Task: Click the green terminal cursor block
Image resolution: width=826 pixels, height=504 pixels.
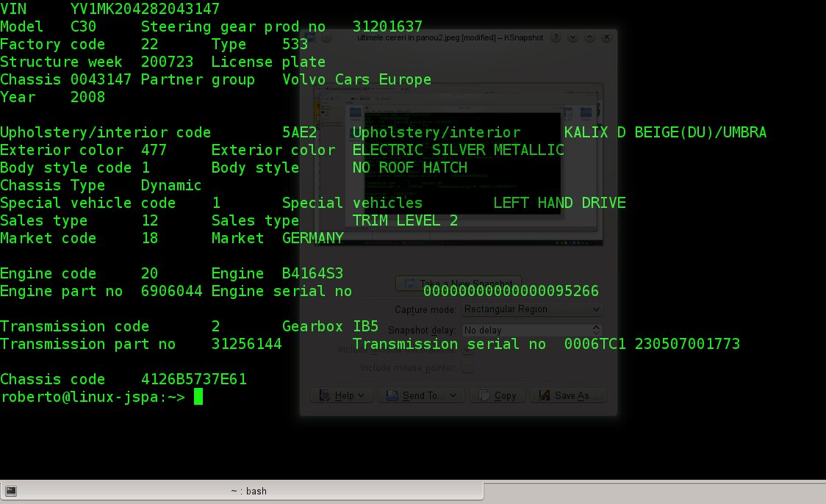Action: click(198, 397)
